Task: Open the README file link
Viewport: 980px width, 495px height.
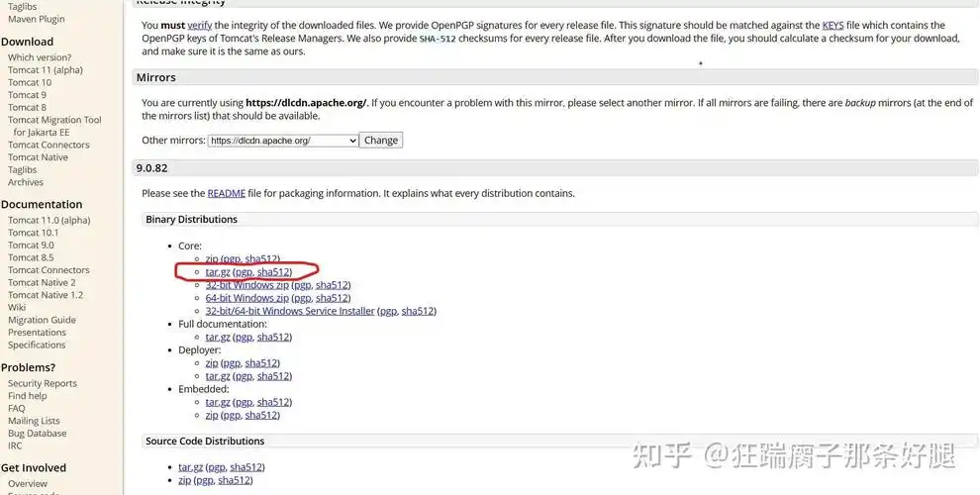Action: 227,194
